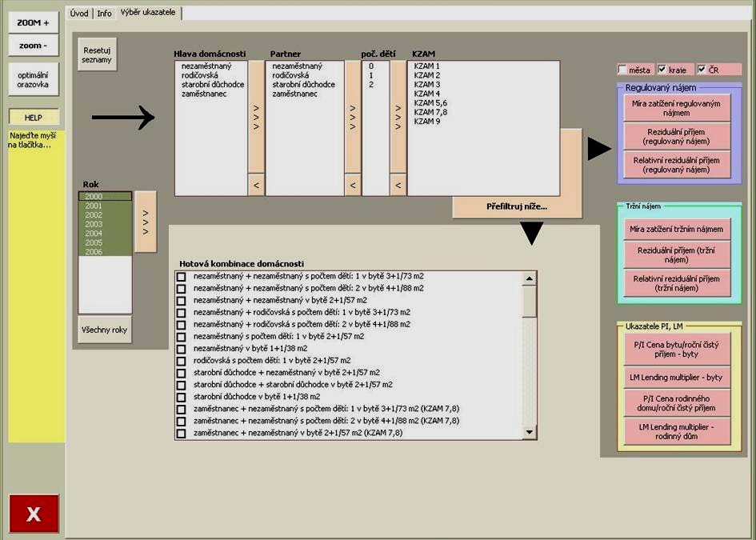Select KZAM 9 in the KZAM list
The width and height of the screenshot is (756, 540).
point(483,121)
